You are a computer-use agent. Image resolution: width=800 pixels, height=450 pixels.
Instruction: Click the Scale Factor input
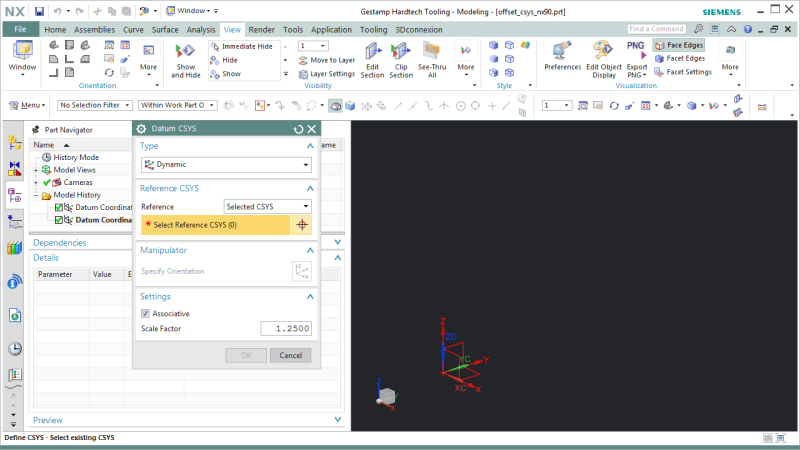(x=286, y=329)
